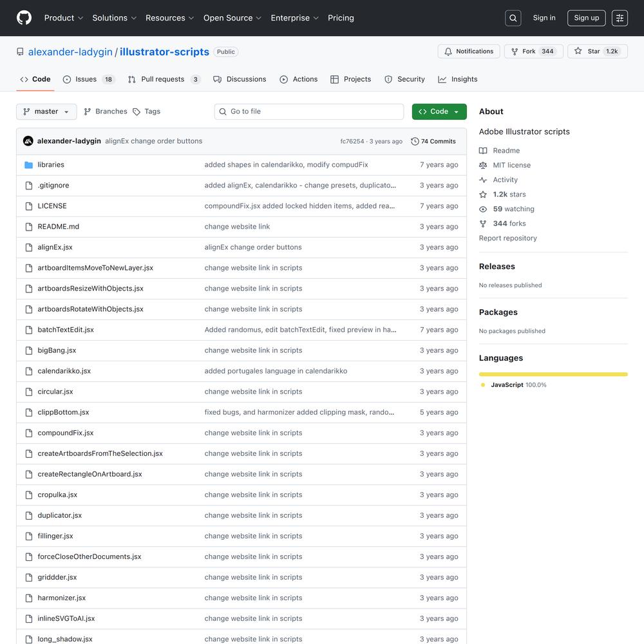
Task: Expand the Resources menu
Action: [169, 18]
